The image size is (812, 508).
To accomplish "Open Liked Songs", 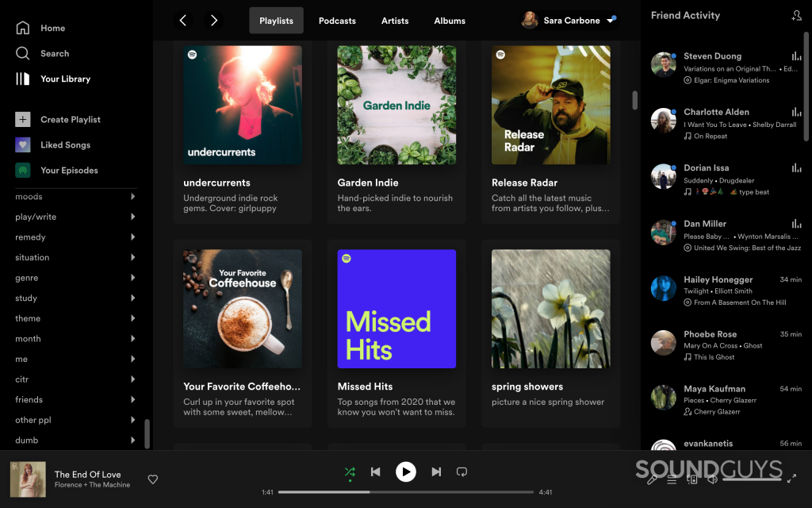I will pyautogui.click(x=67, y=144).
